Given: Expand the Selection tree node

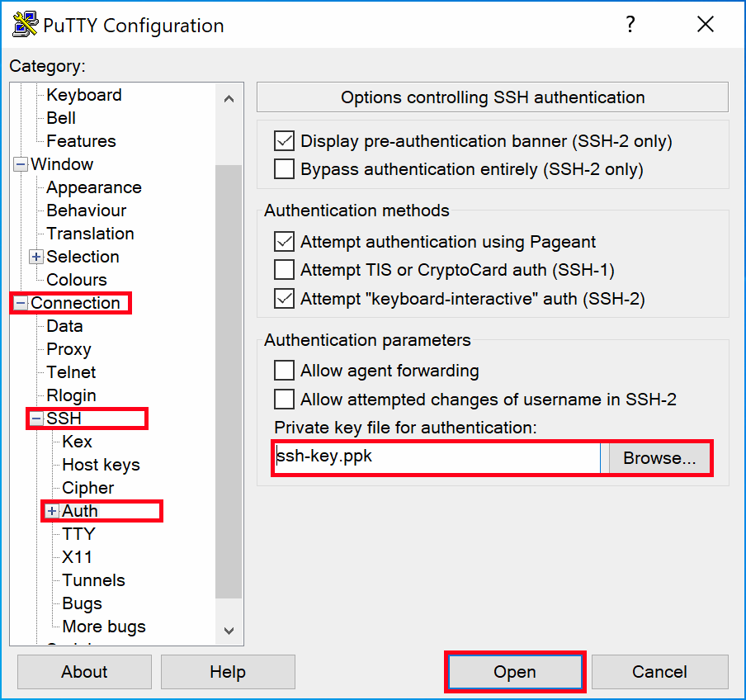Looking at the screenshot, I should click(36, 257).
